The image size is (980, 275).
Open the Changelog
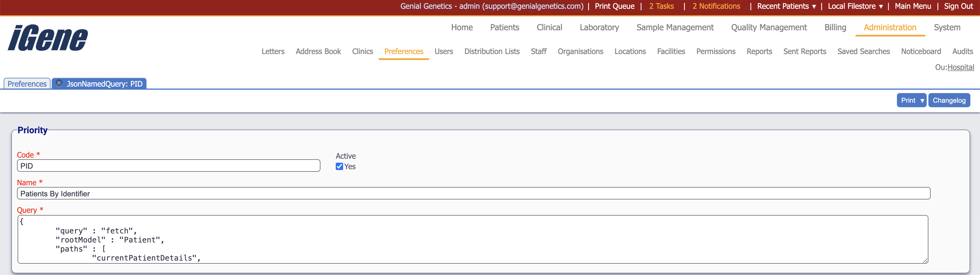(949, 100)
